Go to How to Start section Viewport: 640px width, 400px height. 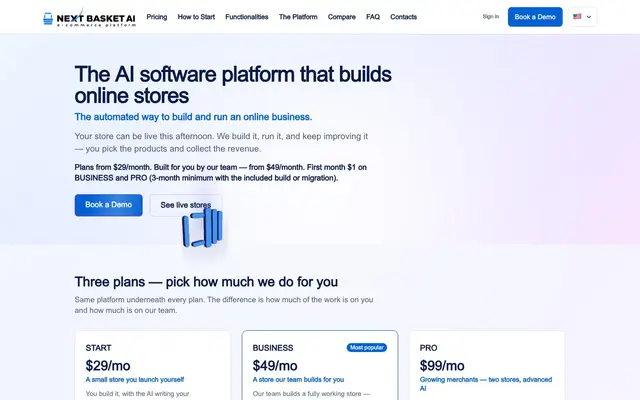point(196,17)
